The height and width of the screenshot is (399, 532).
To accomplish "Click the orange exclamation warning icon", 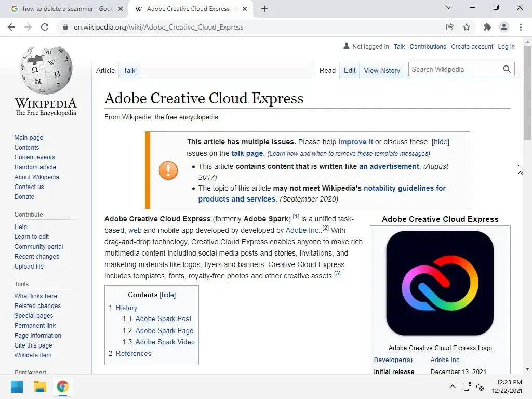I will click(168, 170).
